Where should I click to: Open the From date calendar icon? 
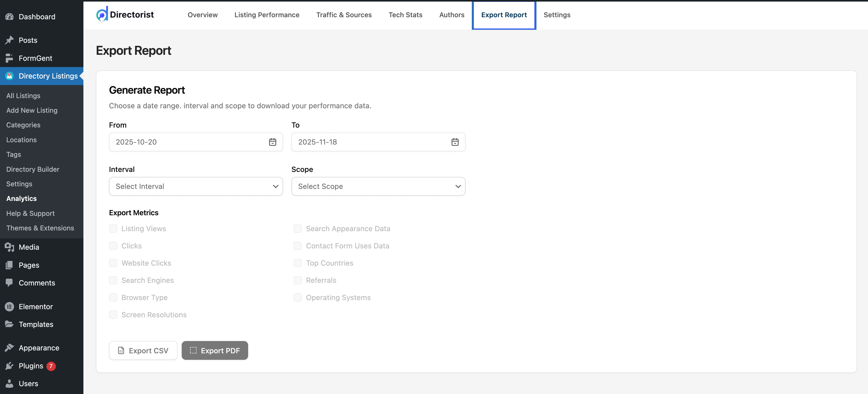272,142
